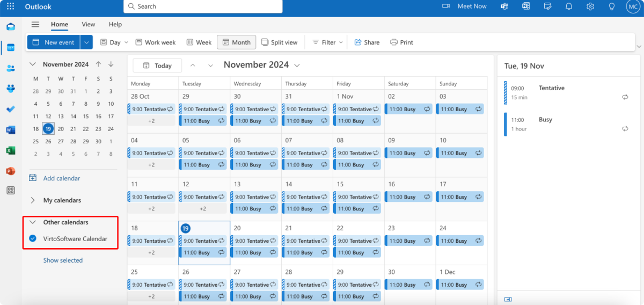This screenshot has height=305, width=644.
Task: Open 11:00 Busy event on Friday 29
Action: point(358,296)
